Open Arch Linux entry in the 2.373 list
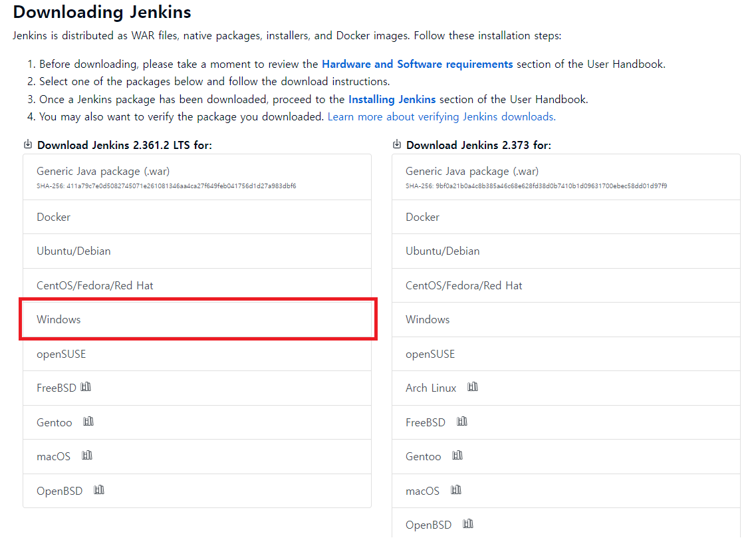The height and width of the screenshot is (552, 756). 566,388
